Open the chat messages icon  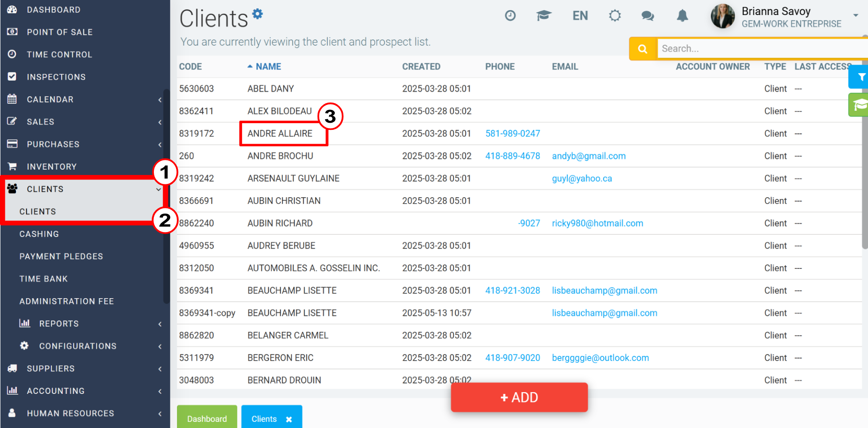(648, 16)
